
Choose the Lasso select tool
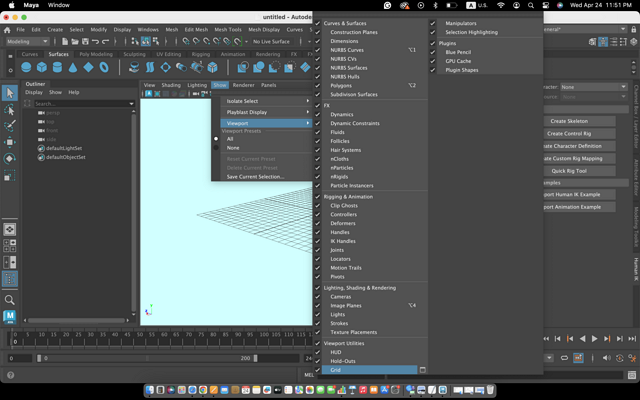(10, 110)
